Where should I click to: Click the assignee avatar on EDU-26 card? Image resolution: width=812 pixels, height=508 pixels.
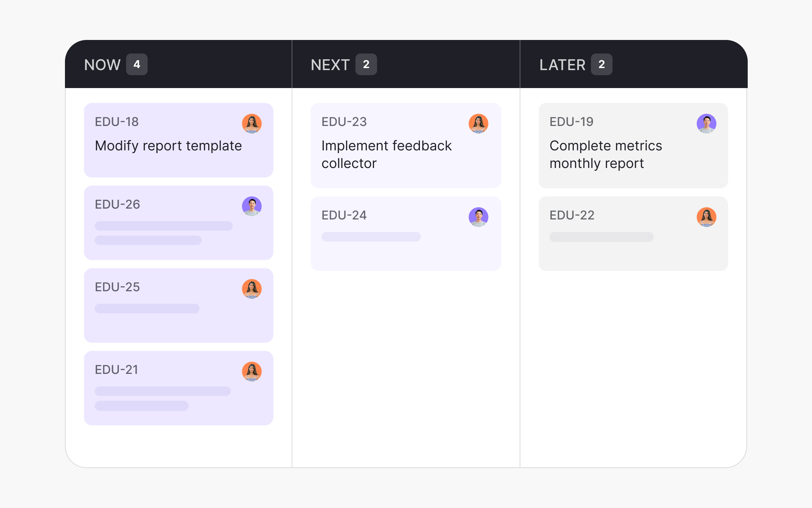pyautogui.click(x=252, y=206)
